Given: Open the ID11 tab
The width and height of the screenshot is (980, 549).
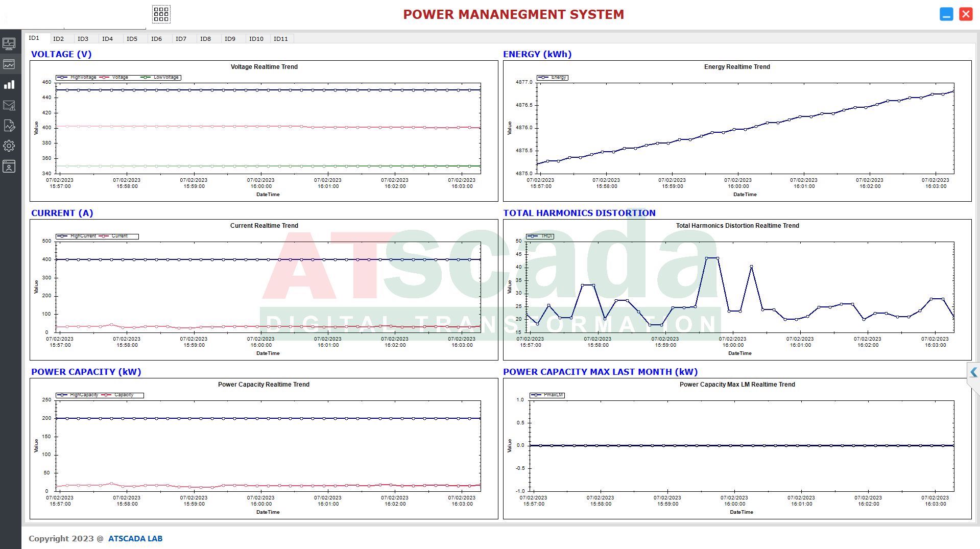Looking at the screenshot, I should click(280, 39).
